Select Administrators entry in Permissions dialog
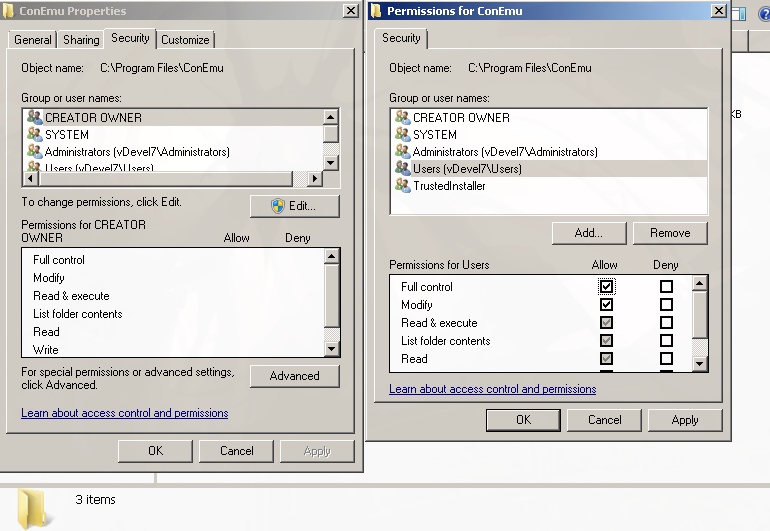770x531 pixels. [549, 152]
